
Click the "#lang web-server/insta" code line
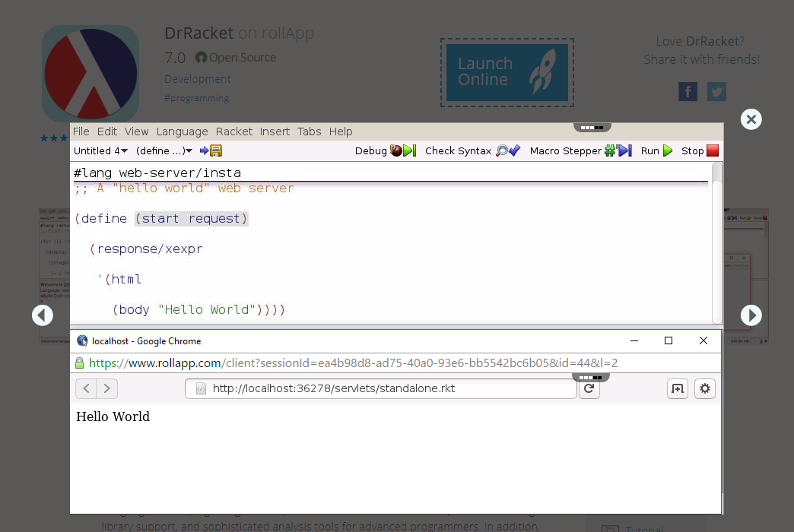(157, 173)
